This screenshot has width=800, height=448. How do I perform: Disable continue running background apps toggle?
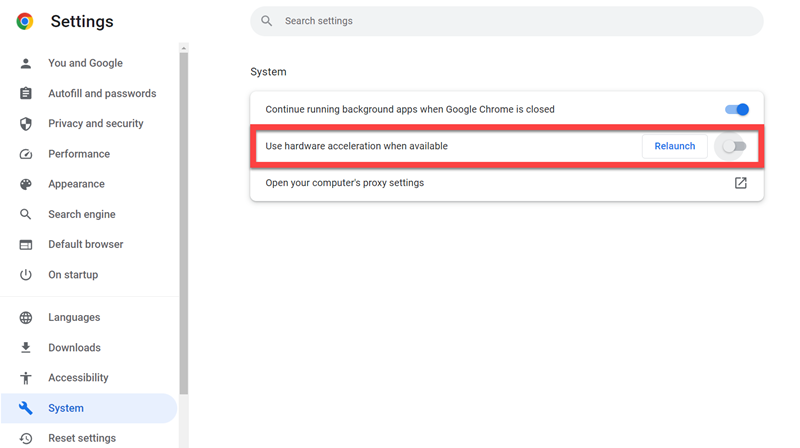click(x=736, y=110)
